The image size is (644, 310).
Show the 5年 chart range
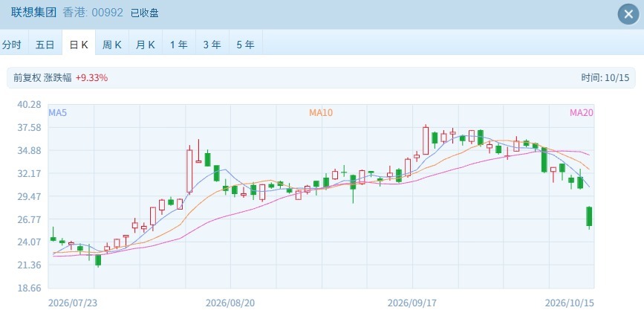tap(246, 45)
